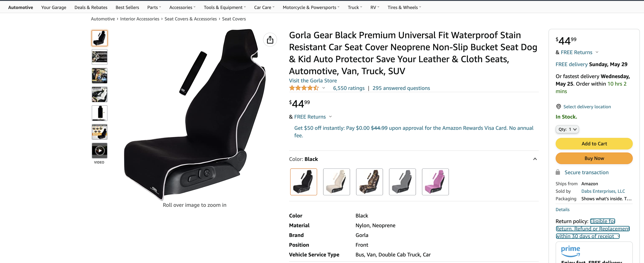Select the gray seat cover color
644x263 pixels.
(402, 182)
